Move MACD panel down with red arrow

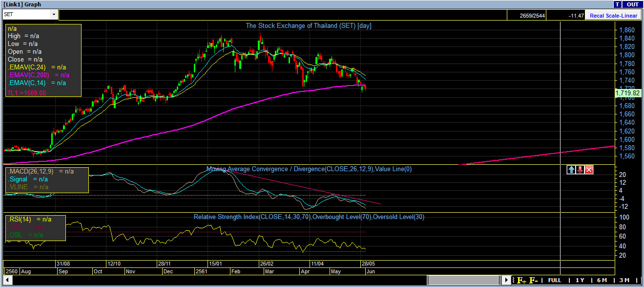pos(580,170)
